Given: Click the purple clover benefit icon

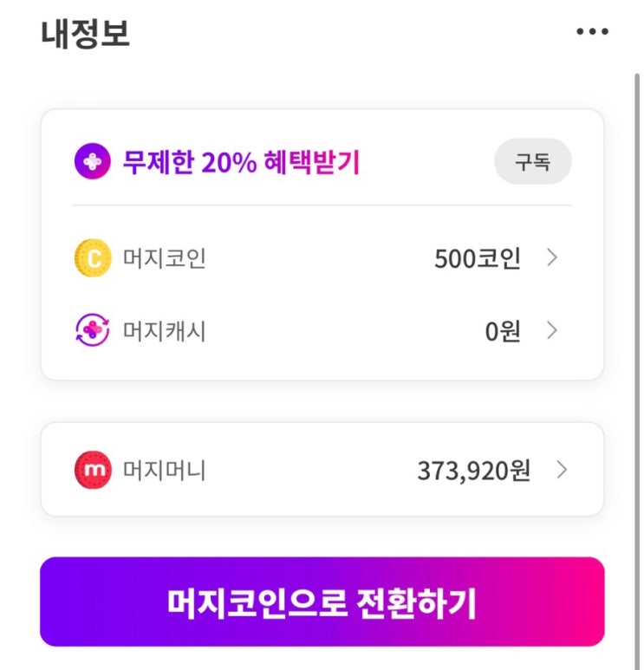Looking at the screenshot, I should [x=92, y=162].
